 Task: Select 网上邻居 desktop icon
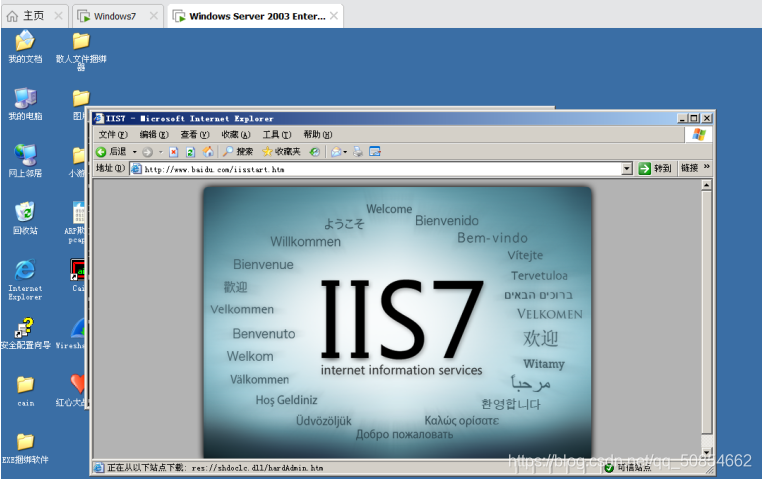[25, 161]
